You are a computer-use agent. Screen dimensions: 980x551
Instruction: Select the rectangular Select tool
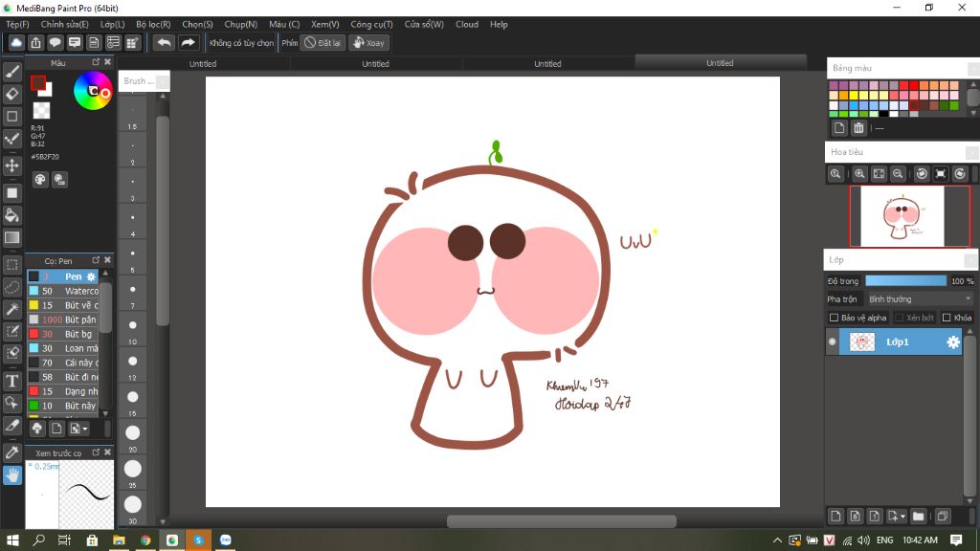pos(11,264)
